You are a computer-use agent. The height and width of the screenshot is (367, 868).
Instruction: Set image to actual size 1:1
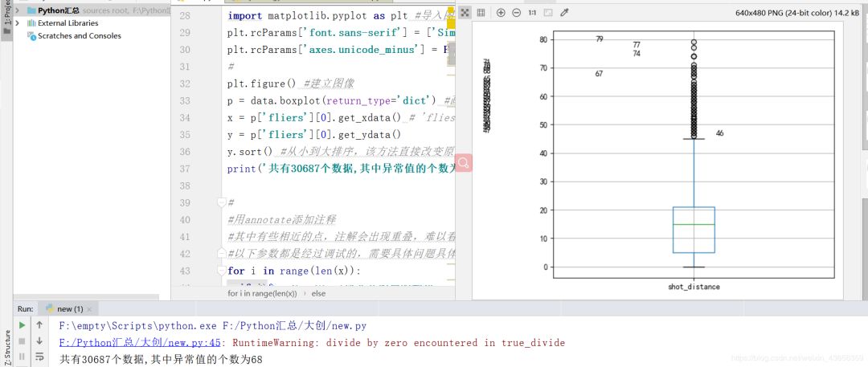point(531,13)
